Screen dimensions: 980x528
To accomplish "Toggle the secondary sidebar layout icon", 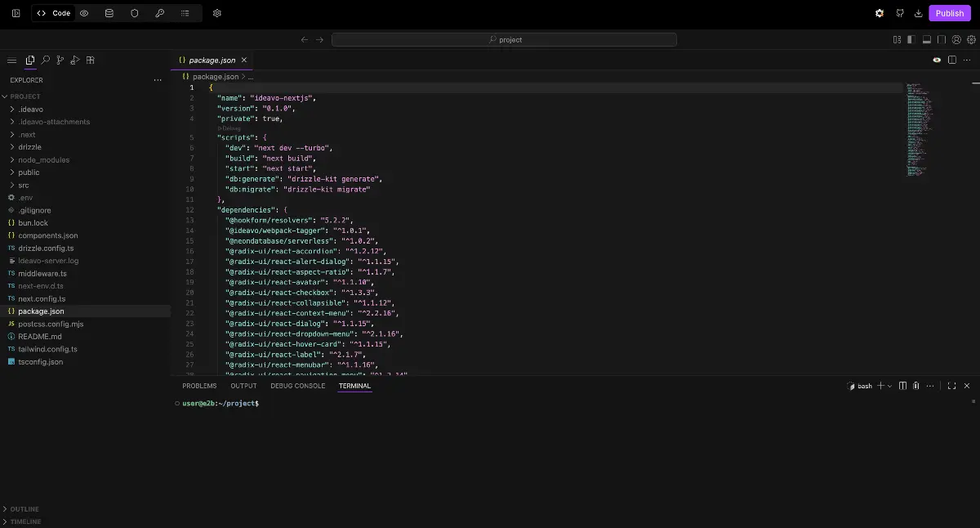I will (941, 38).
